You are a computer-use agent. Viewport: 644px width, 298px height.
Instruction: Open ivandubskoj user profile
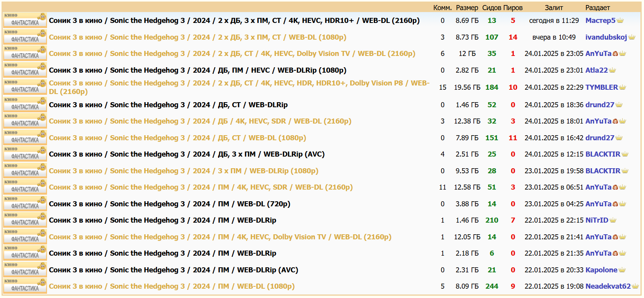606,37
